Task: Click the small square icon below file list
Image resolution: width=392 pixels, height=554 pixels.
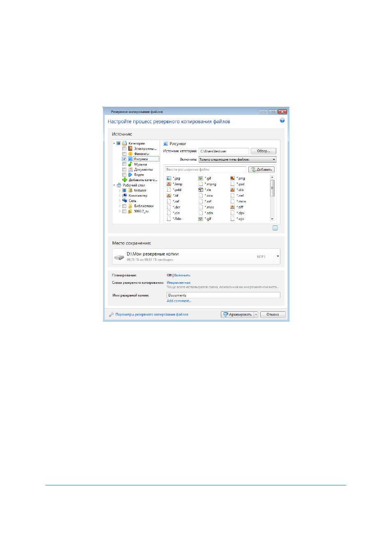Action: coord(275,228)
